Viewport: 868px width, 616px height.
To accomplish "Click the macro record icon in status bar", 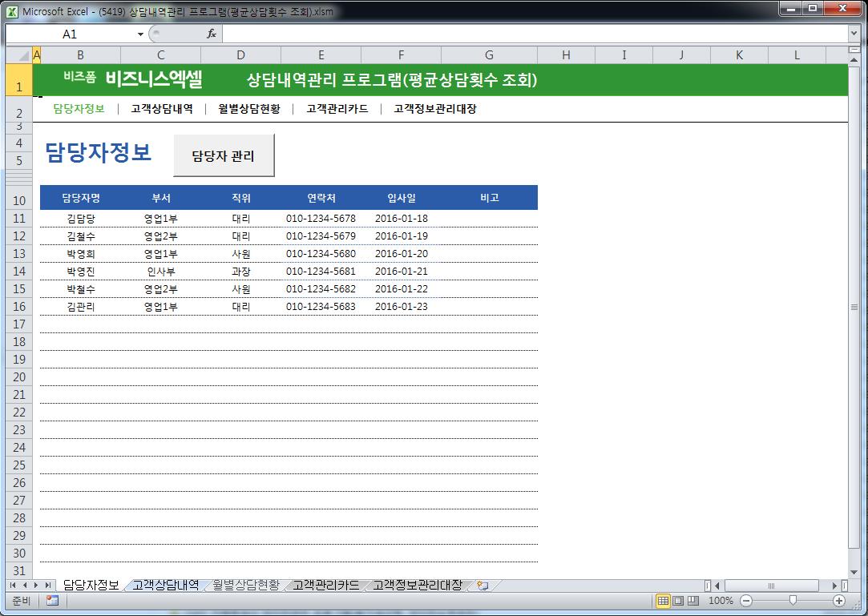I will click(x=52, y=601).
